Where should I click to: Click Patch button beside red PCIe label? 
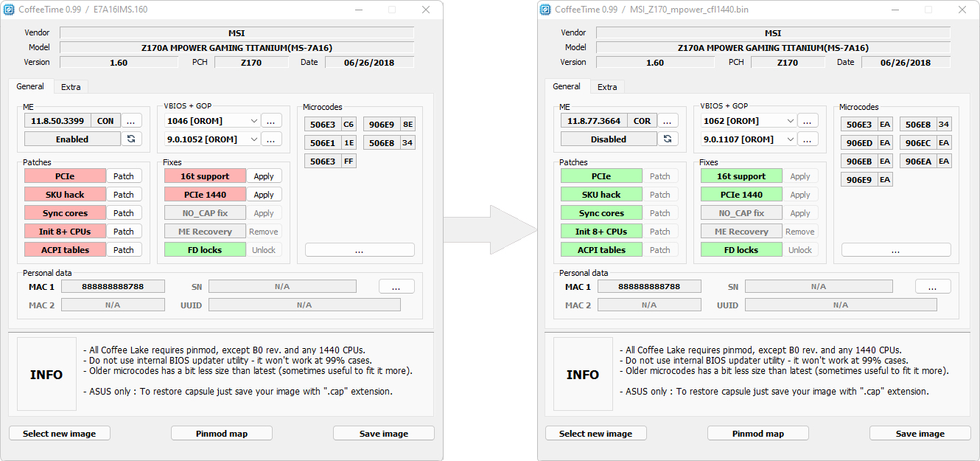click(x=124, y=176)
